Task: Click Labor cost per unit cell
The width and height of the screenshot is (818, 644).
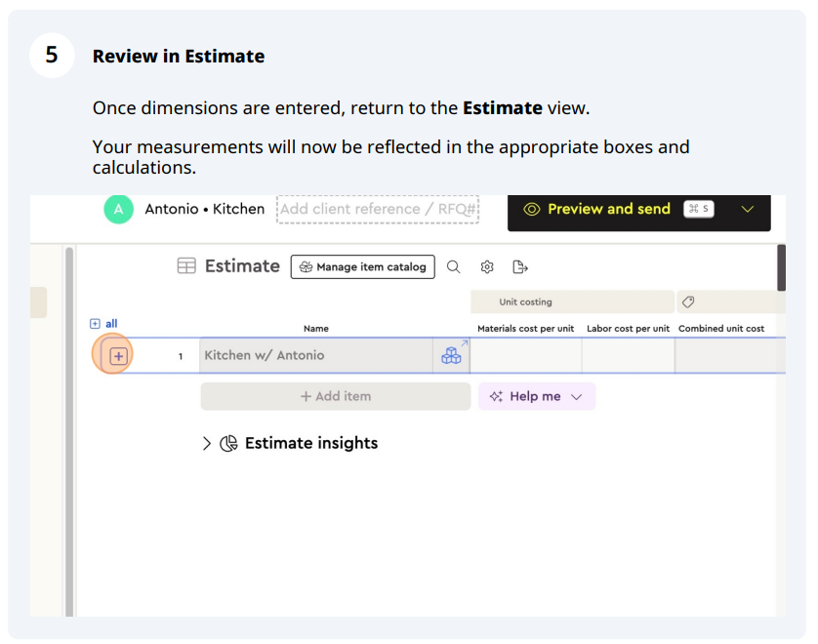Action: pos(628,355)
